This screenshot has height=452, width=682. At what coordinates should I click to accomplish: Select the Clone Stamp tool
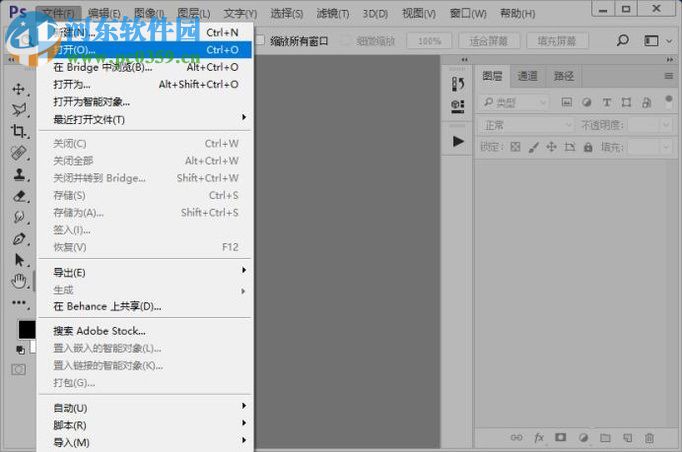click(x=19, y=174)
